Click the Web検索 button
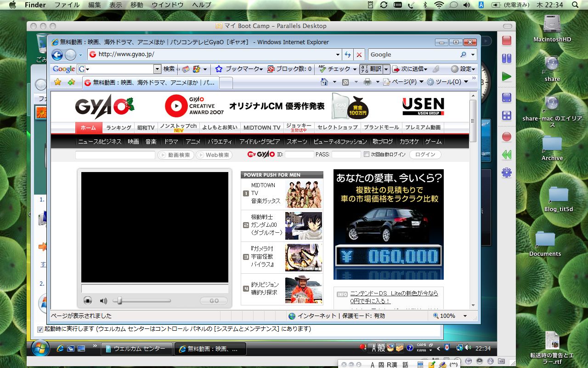The height and width of the screenshot is (368, 588). 214,155
